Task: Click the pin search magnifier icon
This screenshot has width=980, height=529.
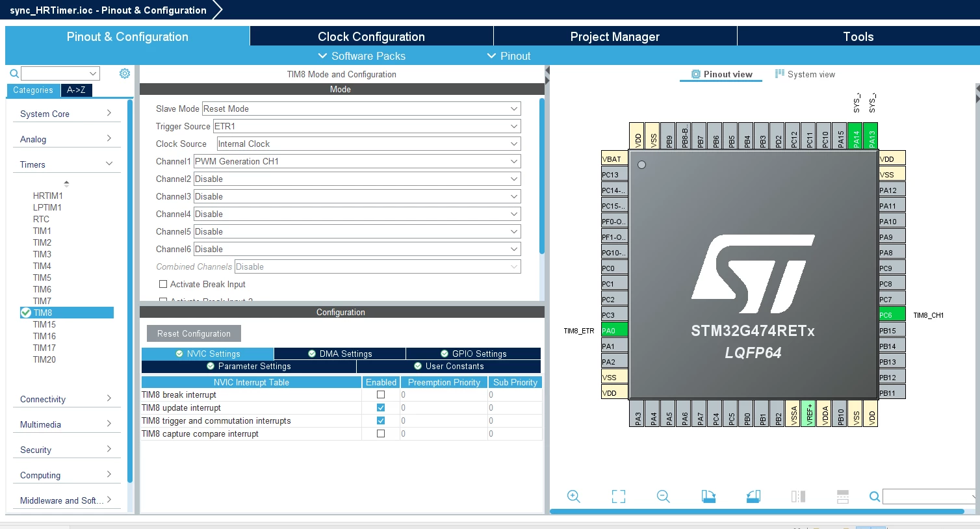Action: pos(875,497)
